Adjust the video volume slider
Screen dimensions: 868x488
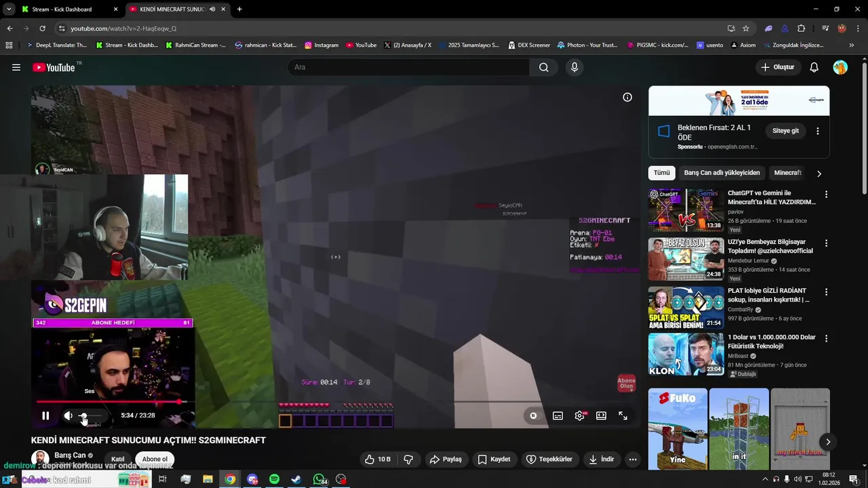coord(91,415)
